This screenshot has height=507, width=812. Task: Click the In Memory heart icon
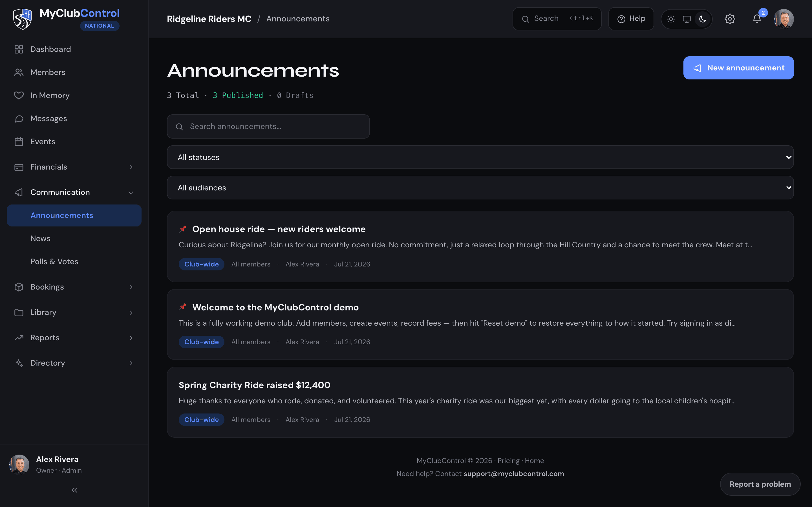pos(19,95)
